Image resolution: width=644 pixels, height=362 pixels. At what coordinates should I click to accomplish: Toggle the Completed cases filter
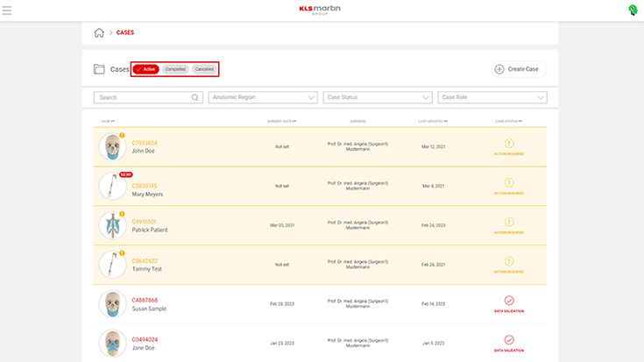pos(175,69)
